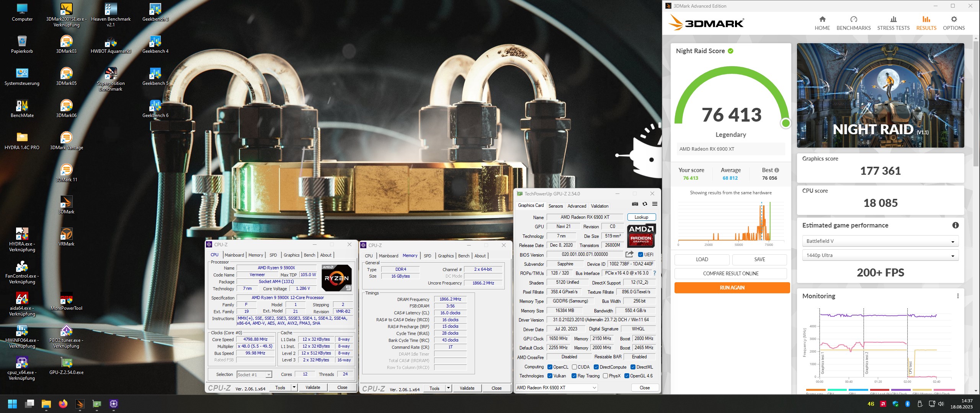Image resolution: width=980 pixels, height=413 pixels.
Task: Open the Tools dropdown arrow in CPU-Z CPU window
Action: [x=294, y=387]
